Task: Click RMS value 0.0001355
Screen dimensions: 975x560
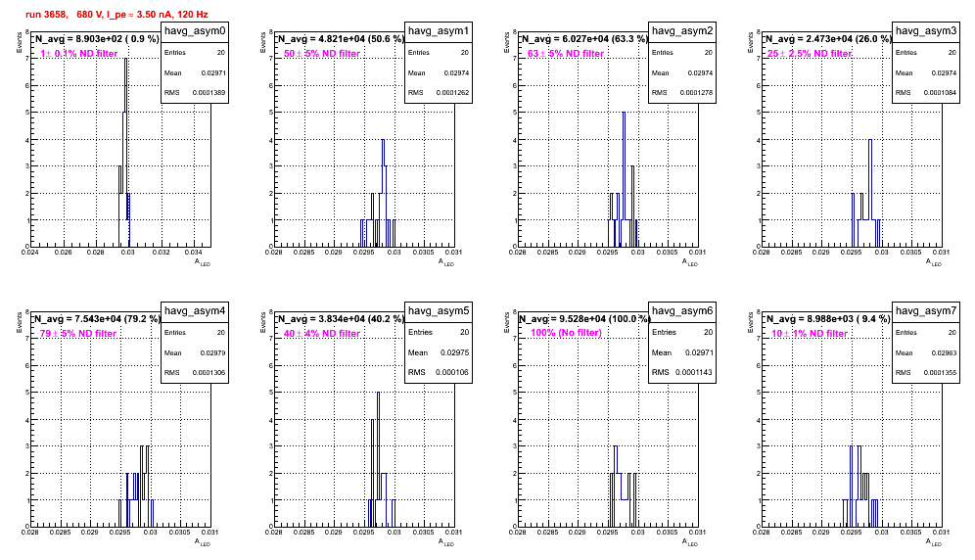Action: coord(940,373)
